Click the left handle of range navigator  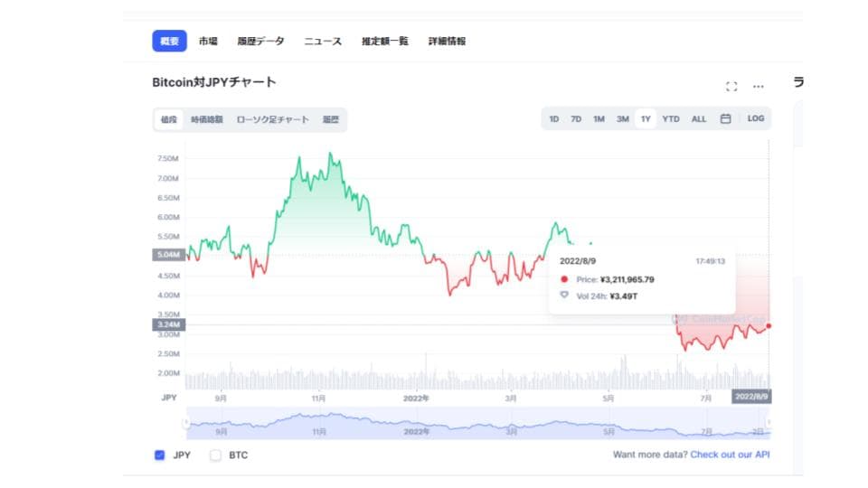pos(187,421)
